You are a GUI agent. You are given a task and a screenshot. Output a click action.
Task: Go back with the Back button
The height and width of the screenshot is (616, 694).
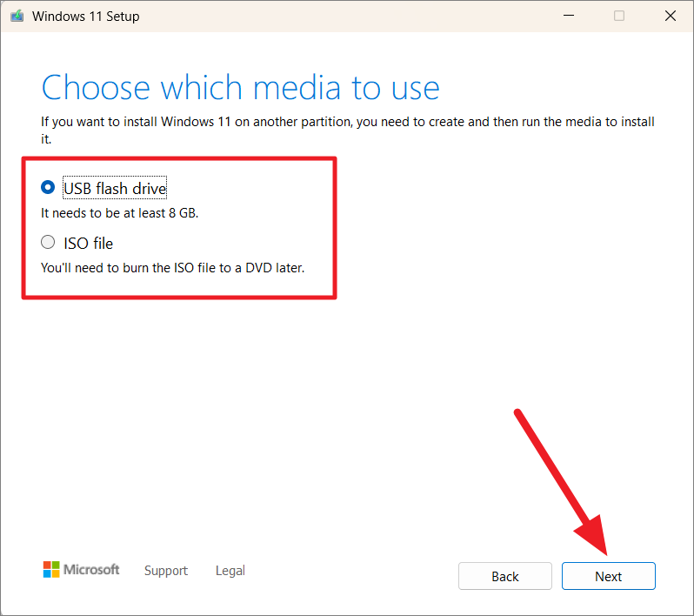[x=505, y=576]
